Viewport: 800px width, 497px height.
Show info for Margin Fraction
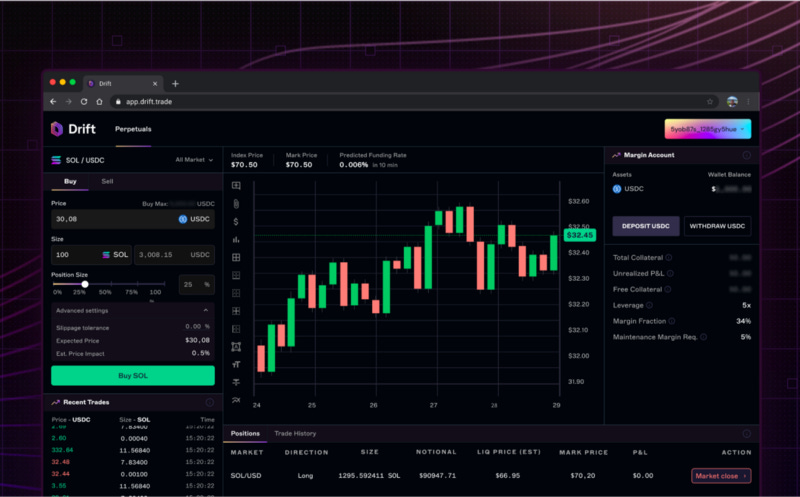672,321
